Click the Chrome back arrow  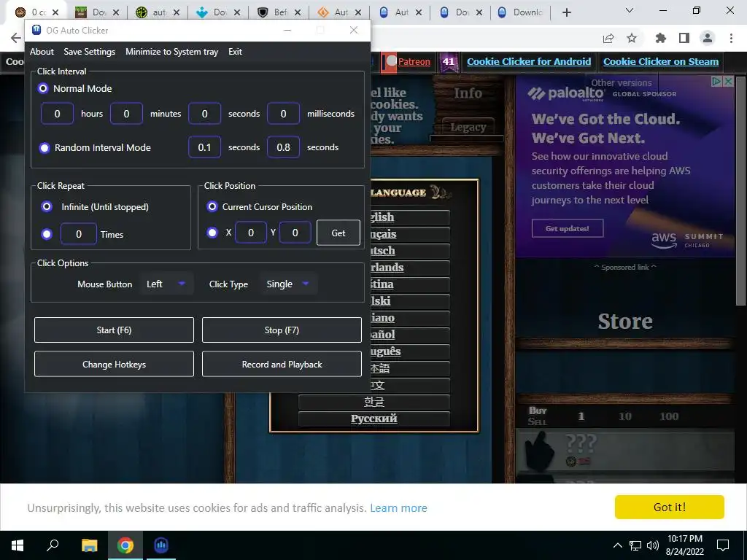(16, 38)
